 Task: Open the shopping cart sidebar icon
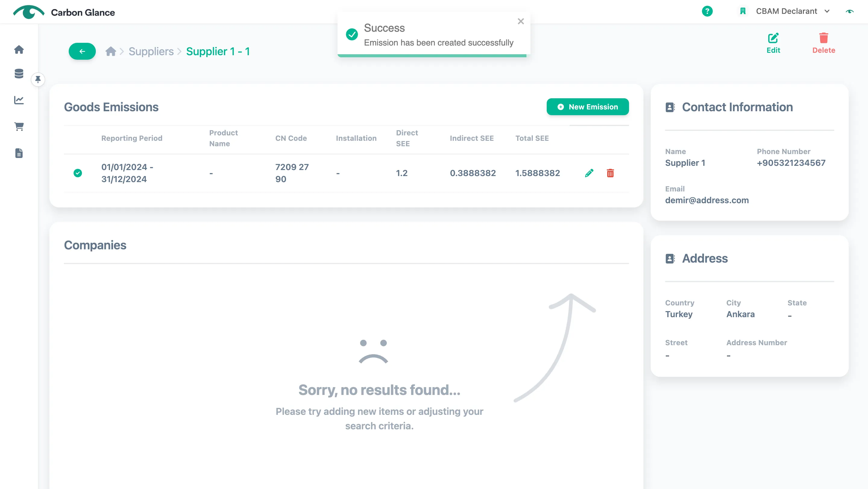[19, 126]
